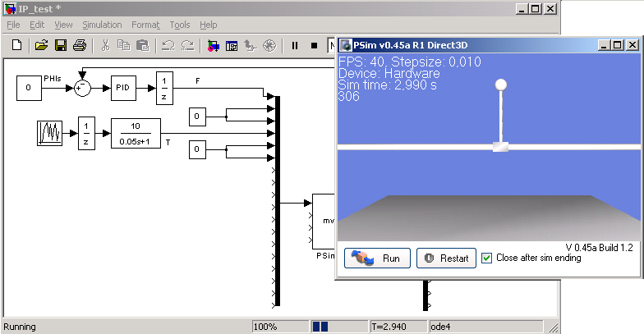The width and height of the screenshot is (644, 334).
Task: Uncheck Close after sim ending
Action: click(487, 258)
